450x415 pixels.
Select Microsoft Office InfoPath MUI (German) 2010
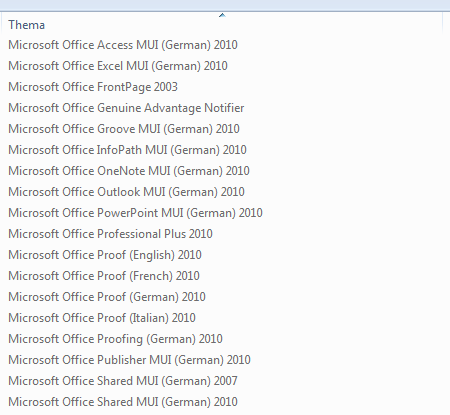(x=127, y=150)
